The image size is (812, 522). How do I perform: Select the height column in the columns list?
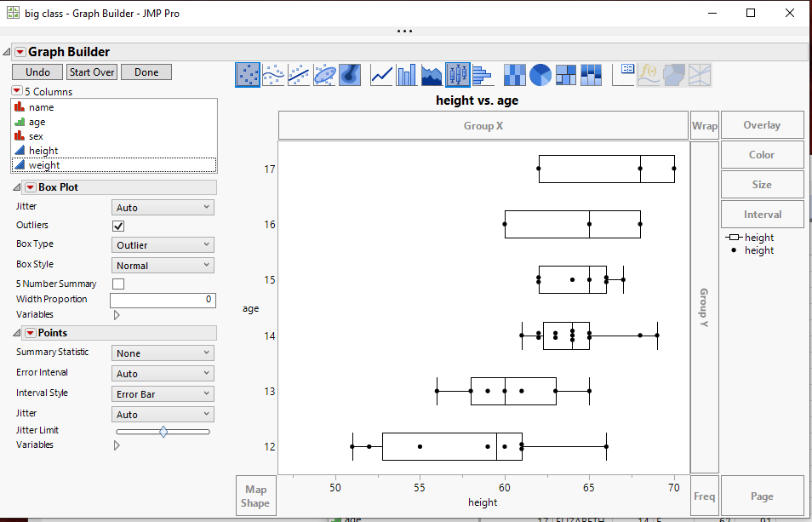pos(46,150)
